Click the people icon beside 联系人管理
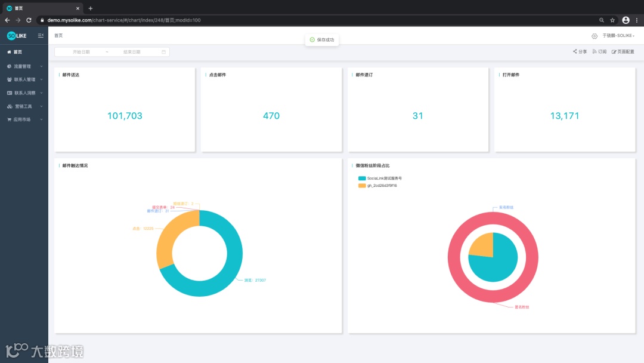Image resolution: width=644 pixels, height=363 pixels. 9,79
